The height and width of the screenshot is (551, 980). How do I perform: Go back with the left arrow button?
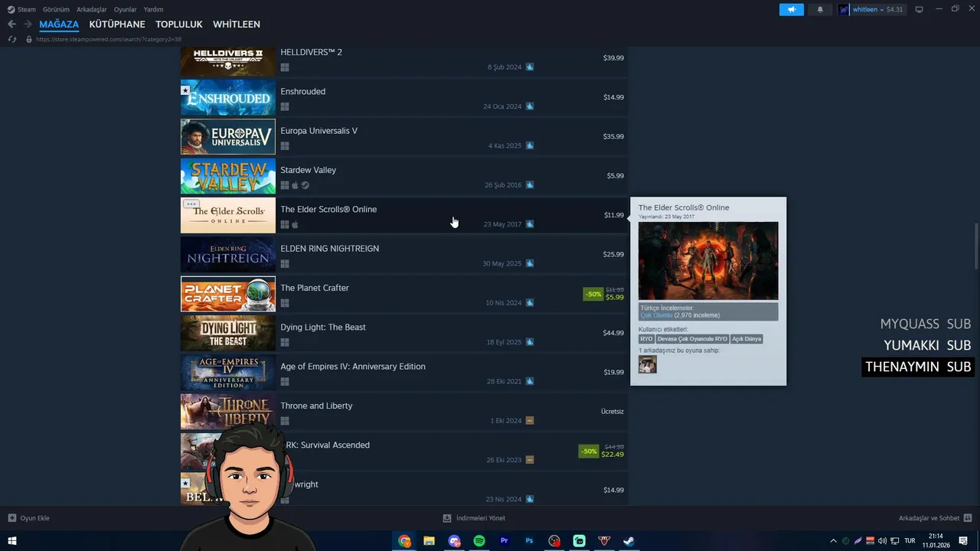coord(11,24)
